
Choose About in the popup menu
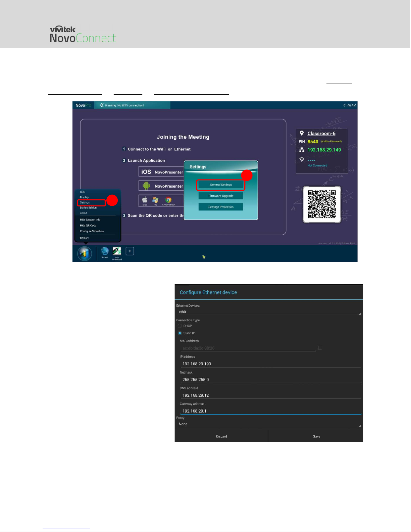tap(84, 213)
